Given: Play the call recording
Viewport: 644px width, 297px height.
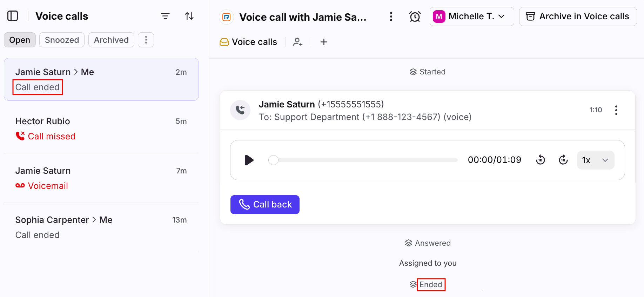Looking at the screenshot, I should pyautogui.click(x=249, y=160).
